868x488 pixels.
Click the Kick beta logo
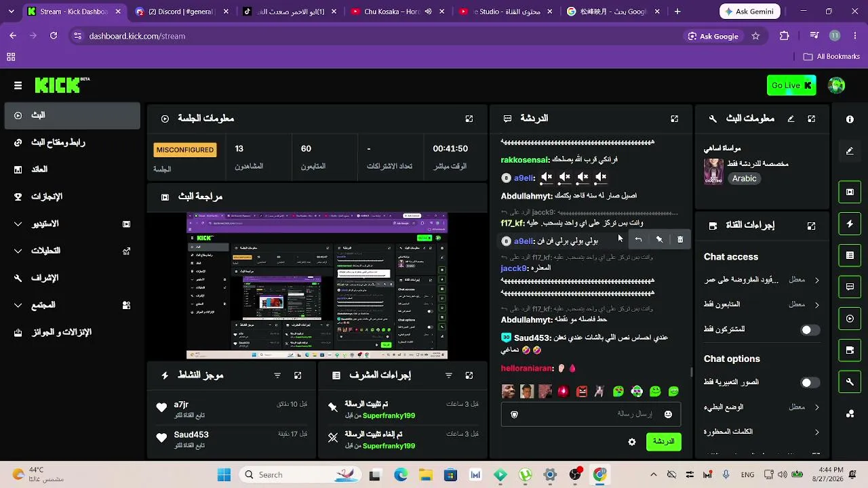click(x=62, y=85)
